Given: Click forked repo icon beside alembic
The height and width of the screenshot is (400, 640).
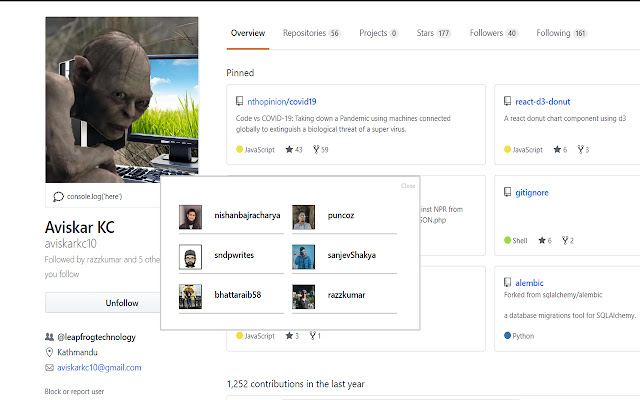Looking at the screenshot, I should [x=507, y=282].
